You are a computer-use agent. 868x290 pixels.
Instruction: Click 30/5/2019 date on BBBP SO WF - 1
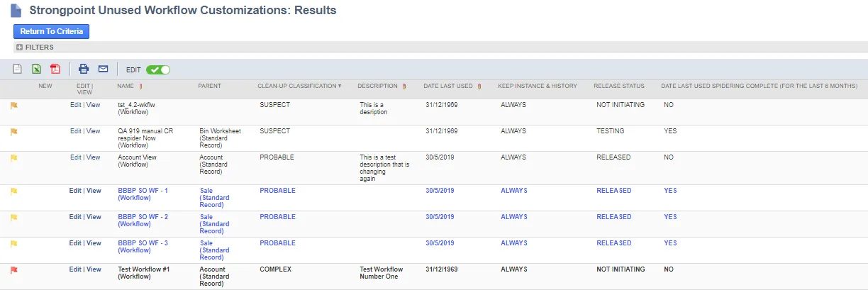click(x=440, y=191)
